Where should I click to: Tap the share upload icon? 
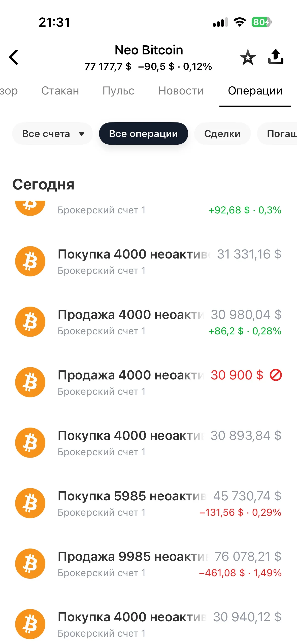point(276,57)
